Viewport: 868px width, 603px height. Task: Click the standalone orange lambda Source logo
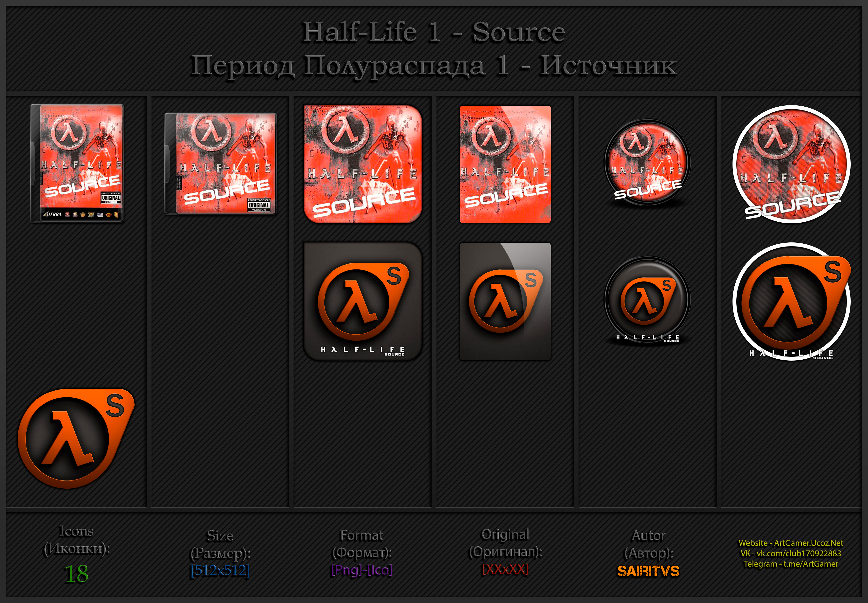coord(76,439)
